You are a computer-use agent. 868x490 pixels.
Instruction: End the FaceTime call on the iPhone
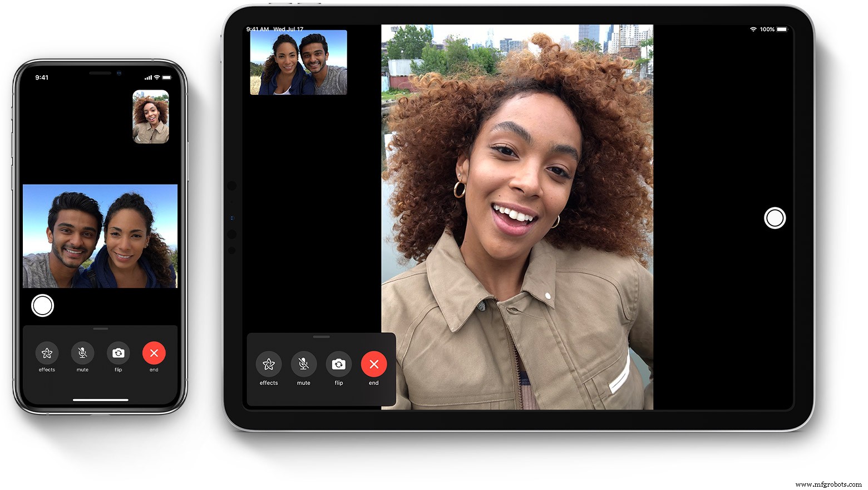(x=154, y=352)
